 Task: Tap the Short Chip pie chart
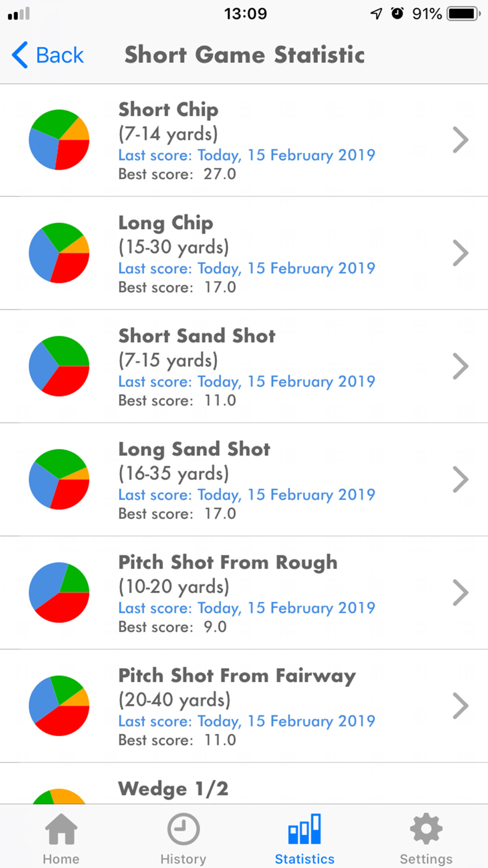click(59, 140)
